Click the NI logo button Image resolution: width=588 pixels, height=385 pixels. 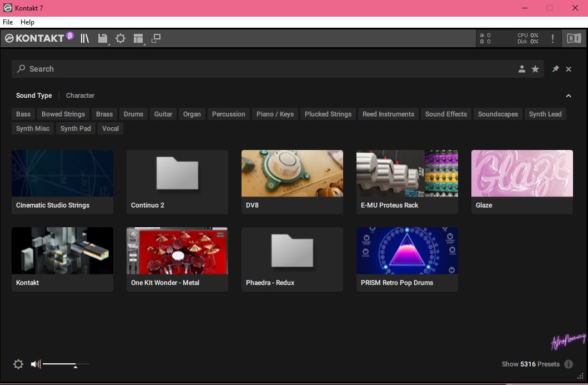(x=573, y=38)
